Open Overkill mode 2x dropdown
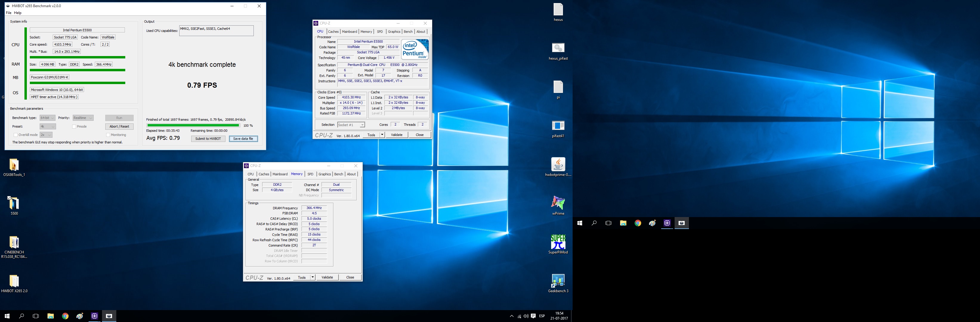 (46, 135)
